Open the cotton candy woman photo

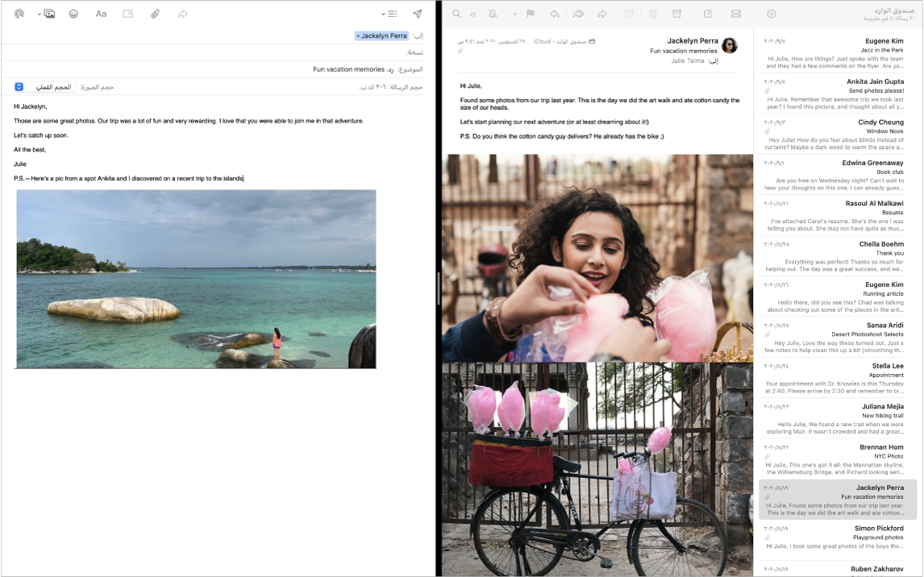(x=597, y=258)
